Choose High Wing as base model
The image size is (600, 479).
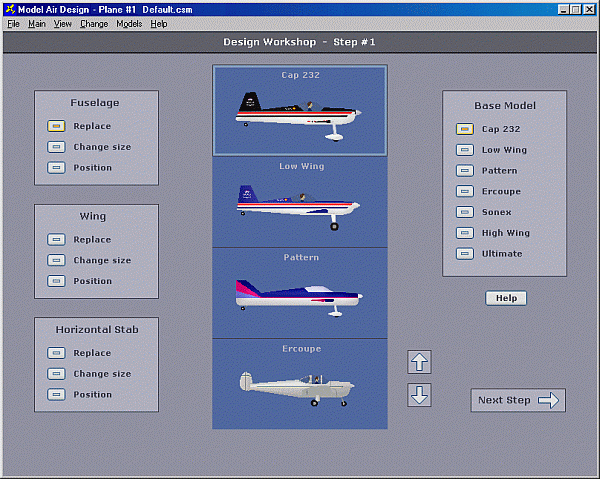click(x=465, y=233)
